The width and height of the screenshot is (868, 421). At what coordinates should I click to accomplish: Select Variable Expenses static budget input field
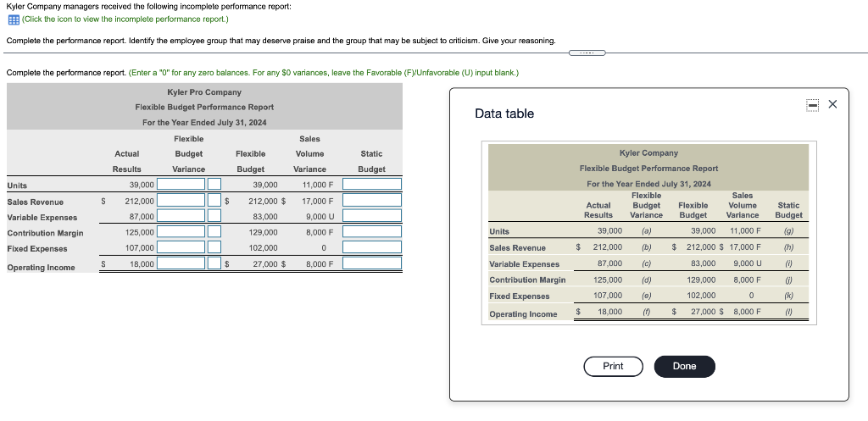[372, 215]
